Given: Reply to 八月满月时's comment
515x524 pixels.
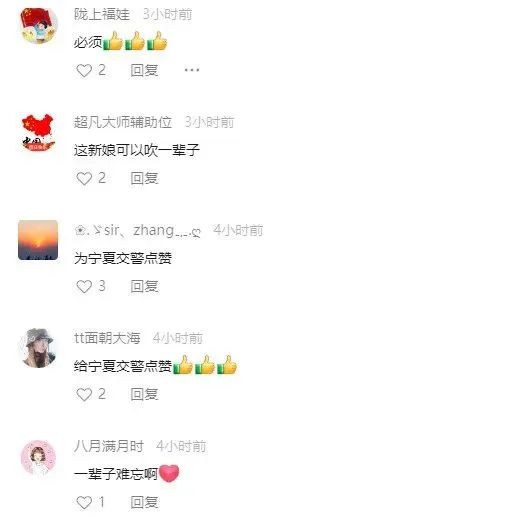Looking at the screenshot, I should (x=144, y=502).
